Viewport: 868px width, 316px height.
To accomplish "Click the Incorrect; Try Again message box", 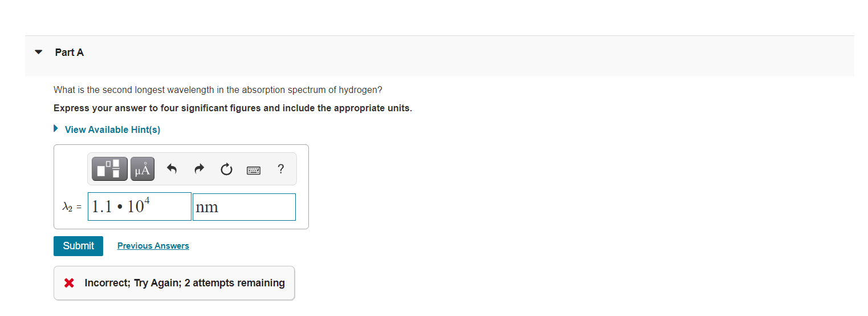I will pyautogui.click(x=174, y=283).
